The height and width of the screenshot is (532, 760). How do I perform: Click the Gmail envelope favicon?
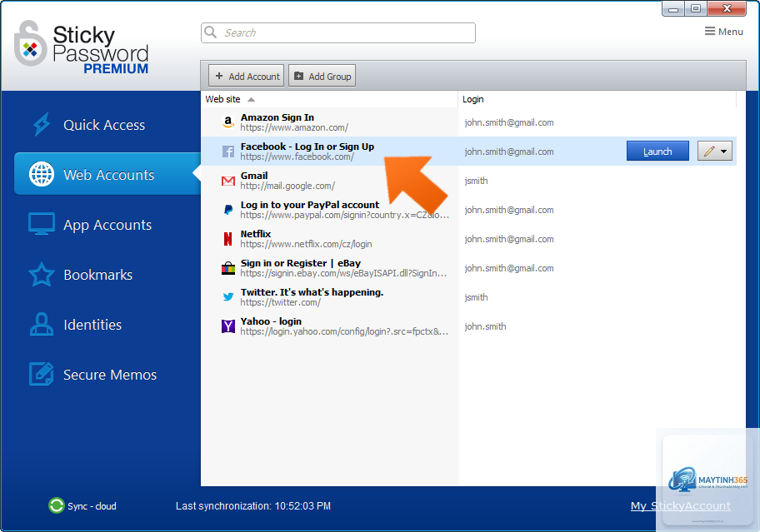click(227, 181)
